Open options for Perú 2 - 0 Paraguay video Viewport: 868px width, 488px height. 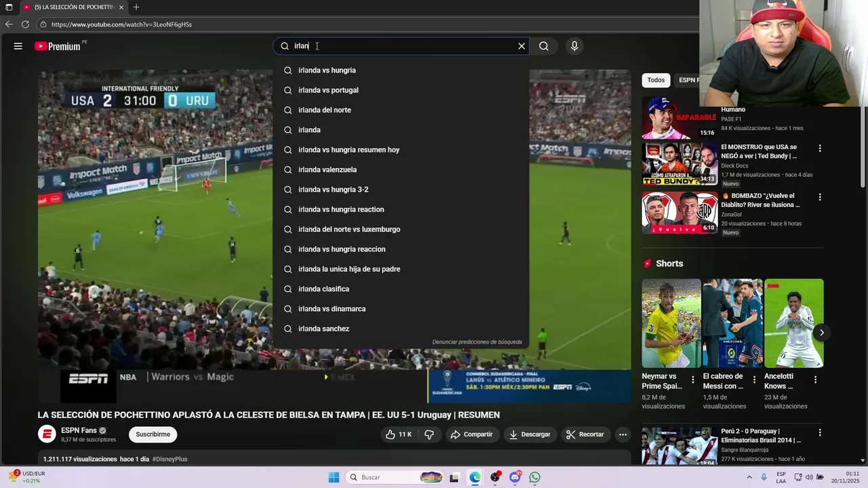820,432
